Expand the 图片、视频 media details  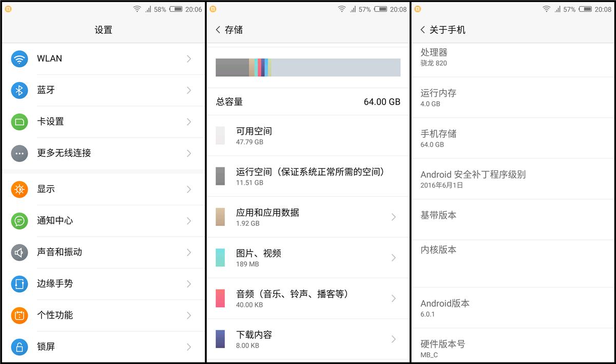point(308,257)
